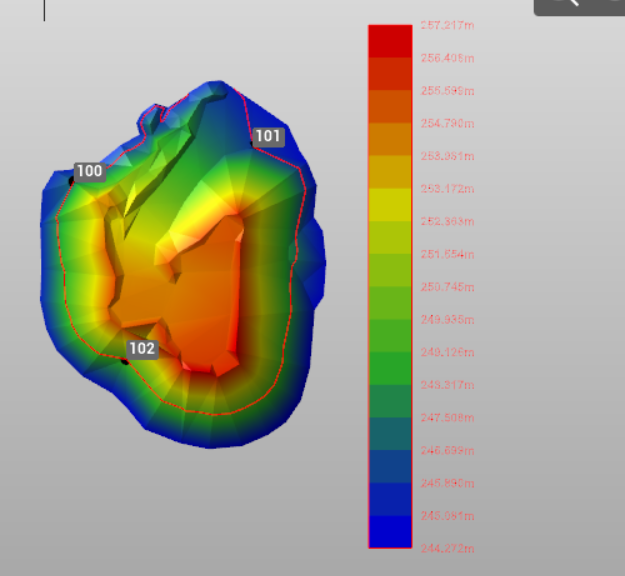Screen dimensions: 625x576
Task: Select point marker labeled 100
Action: 89,171
